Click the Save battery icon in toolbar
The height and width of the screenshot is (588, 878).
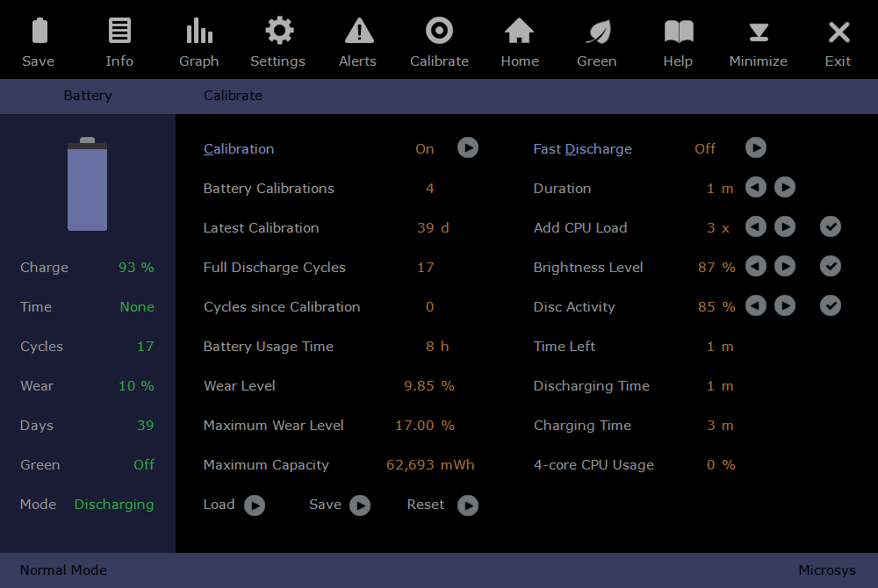coord(40,31)
